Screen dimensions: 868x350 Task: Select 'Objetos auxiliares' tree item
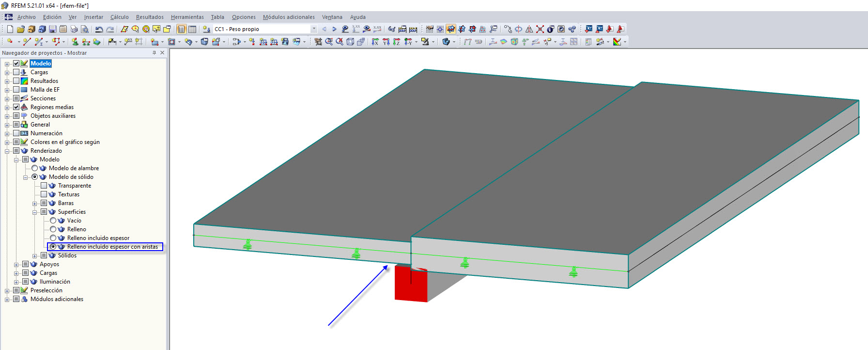(x=53, y=116)
